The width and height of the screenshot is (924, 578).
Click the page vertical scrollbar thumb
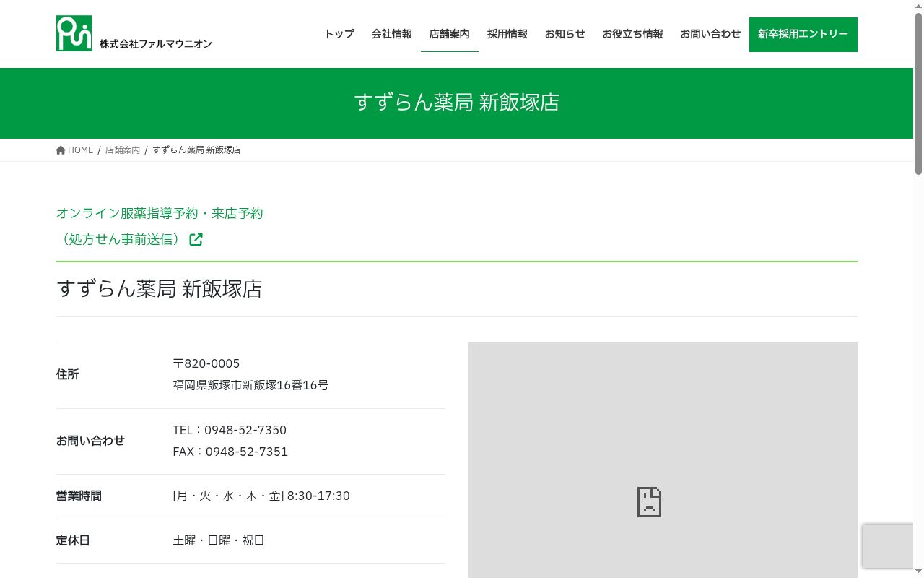point(918,94)
